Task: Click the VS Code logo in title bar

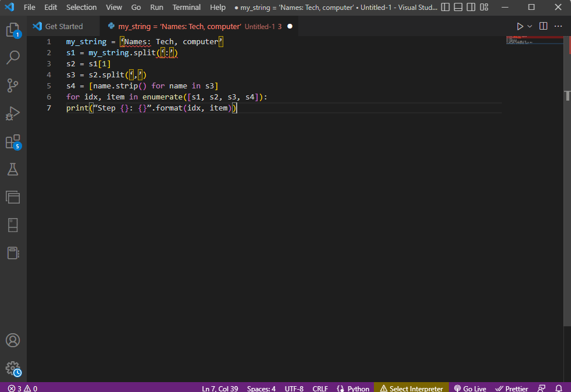Action: click(x=10, y=7)
